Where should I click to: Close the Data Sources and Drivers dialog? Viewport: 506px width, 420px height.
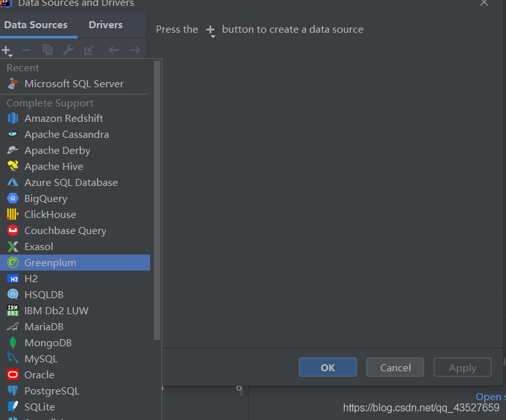tap(484, 3)
